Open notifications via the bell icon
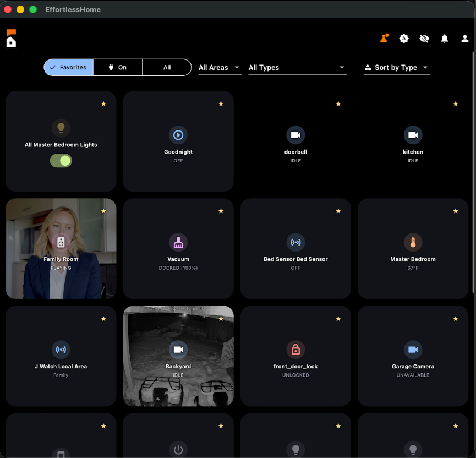 tap(445, 39)
